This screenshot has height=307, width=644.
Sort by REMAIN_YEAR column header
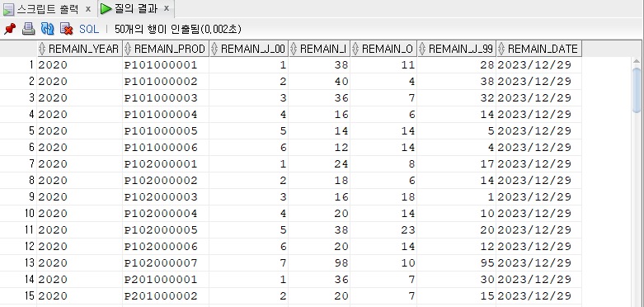[x=79, y=49]
